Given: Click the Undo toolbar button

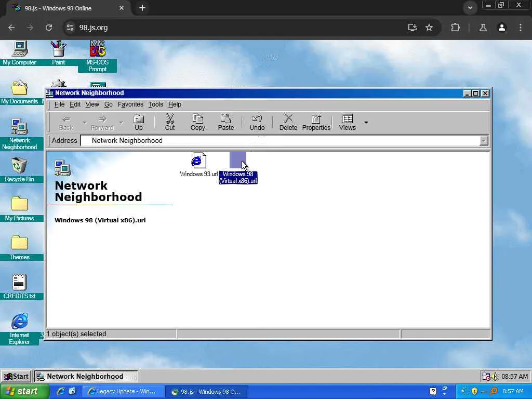Looking at the screenshot, I should click(x=257, y=123).
